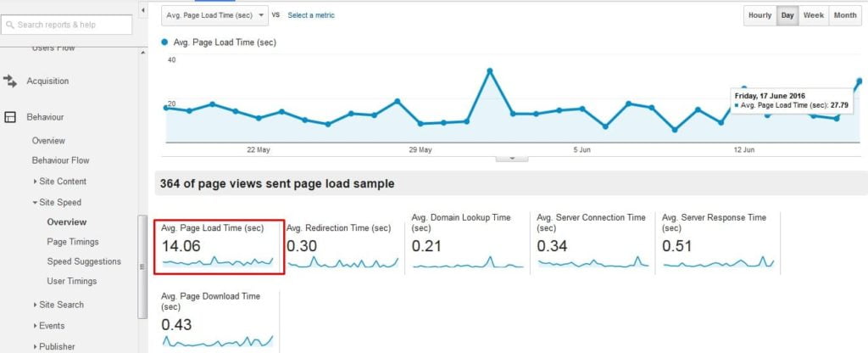Click the Behaviour section layout icon
Screen dimensions: 868x353
10,117
